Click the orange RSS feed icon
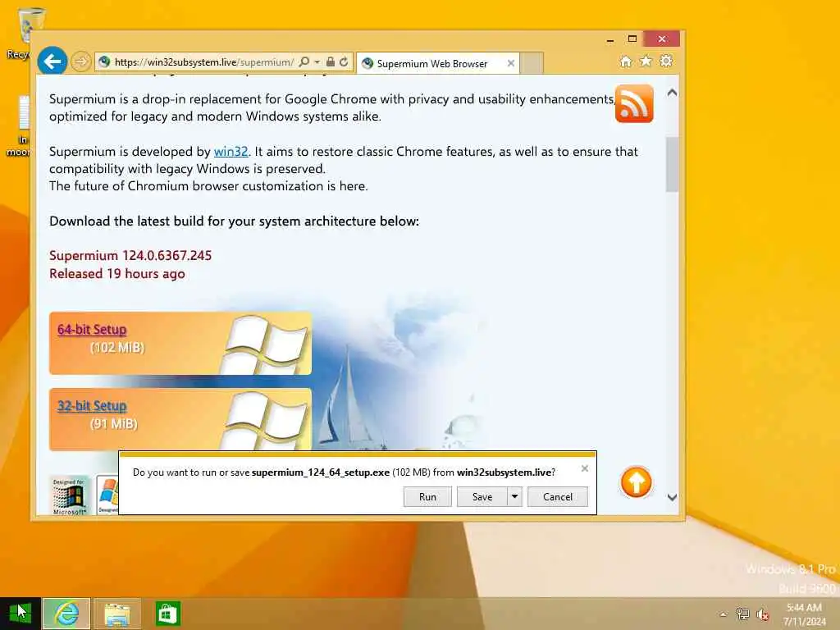This screenshot has width=840, height=630. click(634, 104)
